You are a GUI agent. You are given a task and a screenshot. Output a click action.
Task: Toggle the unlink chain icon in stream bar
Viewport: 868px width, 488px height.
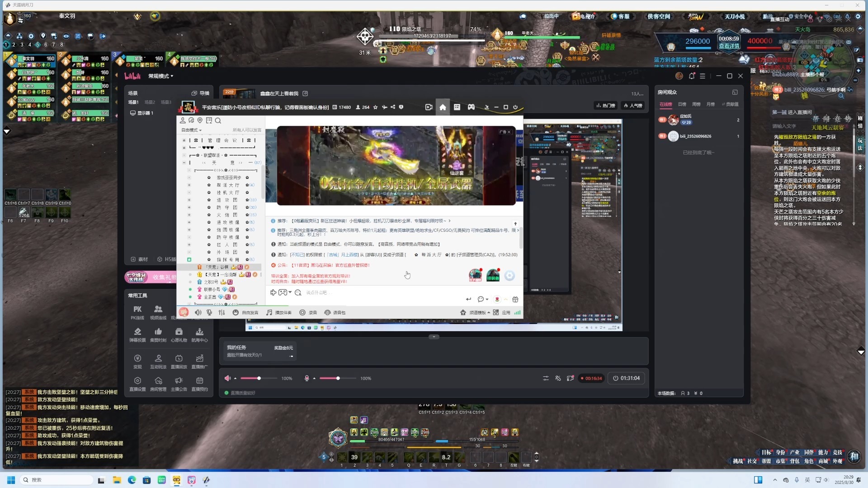[558, 378]
